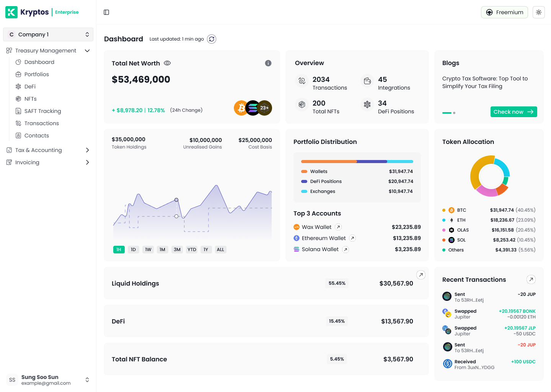
Task: Click the Bitcoin coin icon in net worth card
Action: coord(241,108)
